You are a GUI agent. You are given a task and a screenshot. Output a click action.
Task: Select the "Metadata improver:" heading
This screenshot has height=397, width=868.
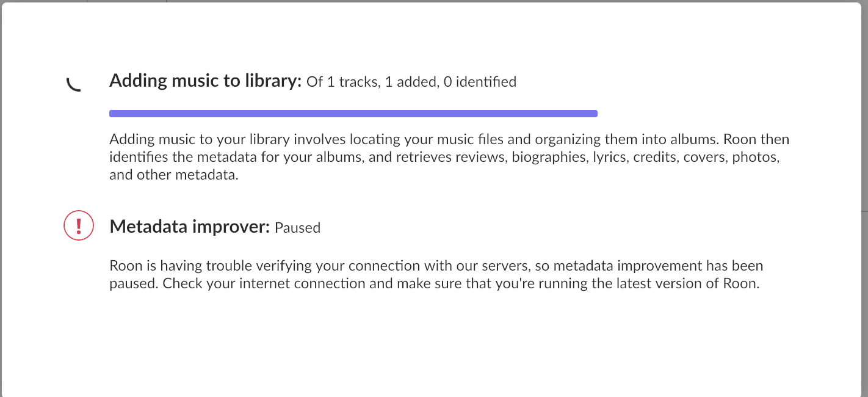pos(190,227)
